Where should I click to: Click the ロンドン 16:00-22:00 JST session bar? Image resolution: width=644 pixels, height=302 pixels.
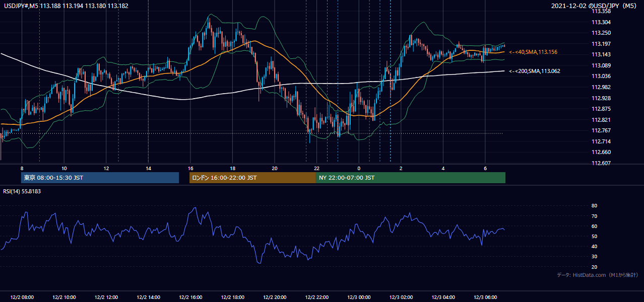click(252, 178)
